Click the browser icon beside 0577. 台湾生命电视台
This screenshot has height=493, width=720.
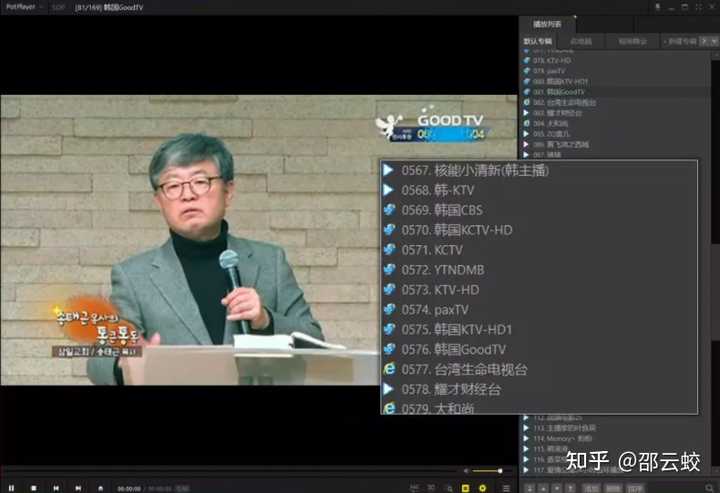click(x=389, y=369)
